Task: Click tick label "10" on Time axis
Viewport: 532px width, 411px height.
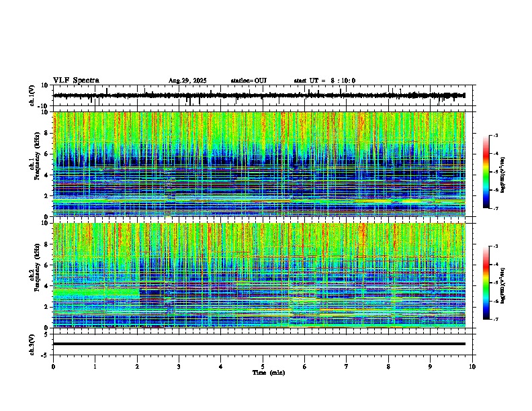Action: click(x=472, y=367)
